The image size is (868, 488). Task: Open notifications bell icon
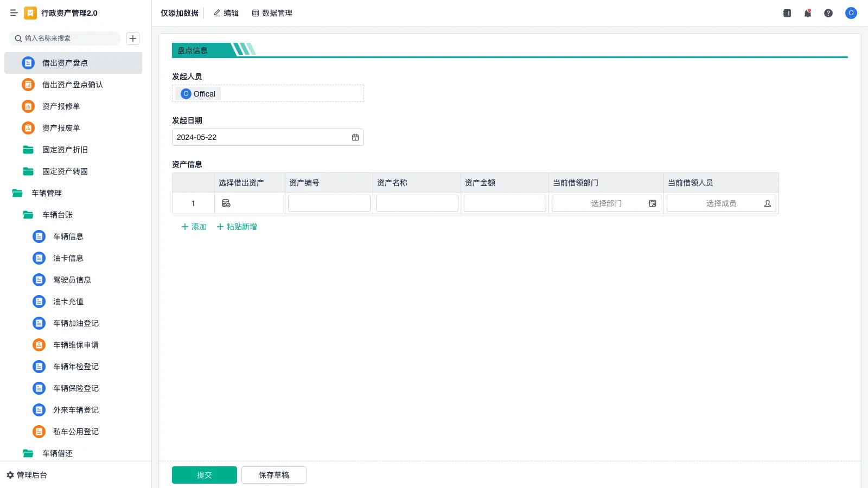(808, 13)
